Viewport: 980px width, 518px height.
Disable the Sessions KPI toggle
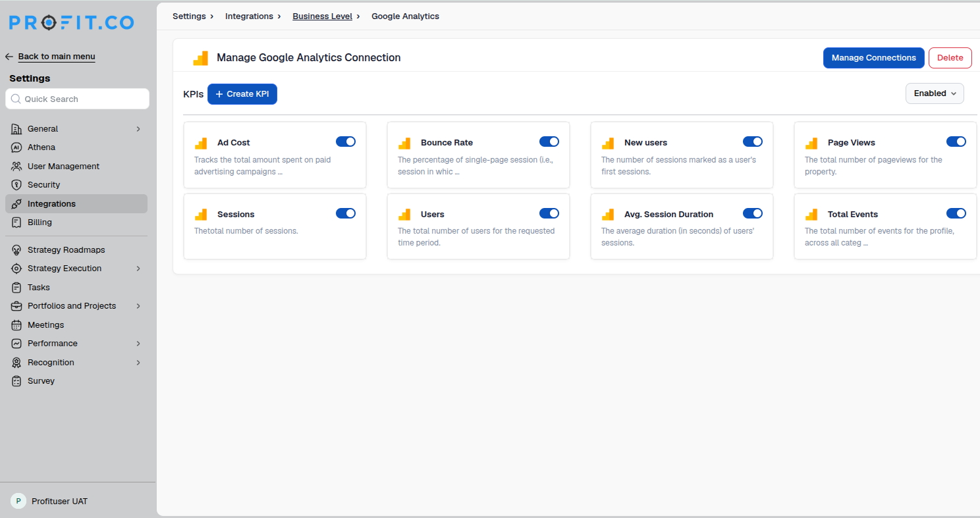(x=346, y=213)
